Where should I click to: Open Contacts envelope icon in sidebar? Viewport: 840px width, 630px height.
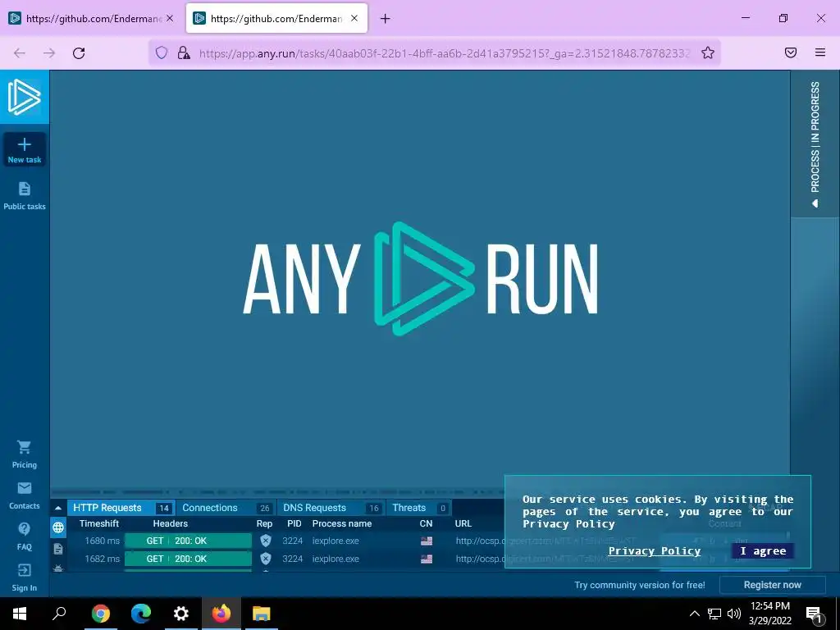(24, 488)
